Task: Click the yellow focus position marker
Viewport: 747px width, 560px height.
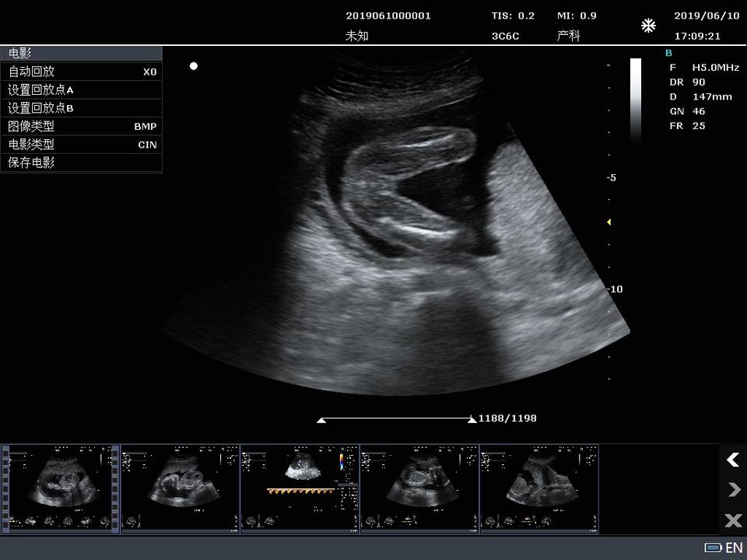Action: pos(608,222)
